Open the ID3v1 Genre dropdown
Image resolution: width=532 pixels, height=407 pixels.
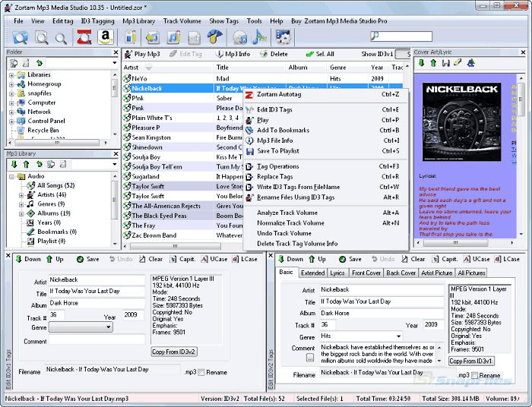click(108, 327)
